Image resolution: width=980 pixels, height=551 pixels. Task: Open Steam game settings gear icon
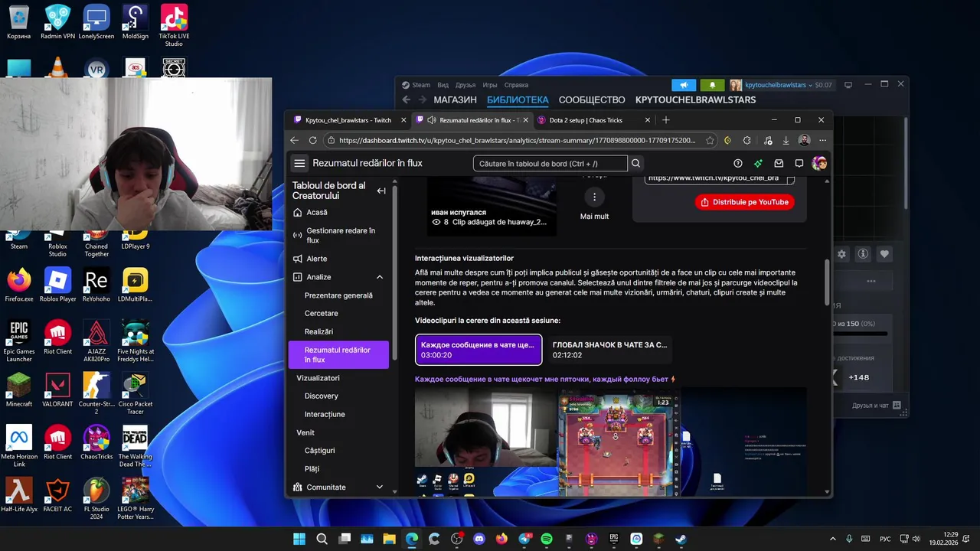(842, 254)
